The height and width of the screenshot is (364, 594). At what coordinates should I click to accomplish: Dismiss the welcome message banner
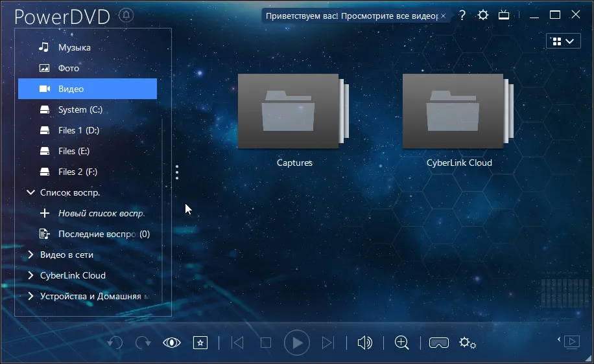coord(443,16)
